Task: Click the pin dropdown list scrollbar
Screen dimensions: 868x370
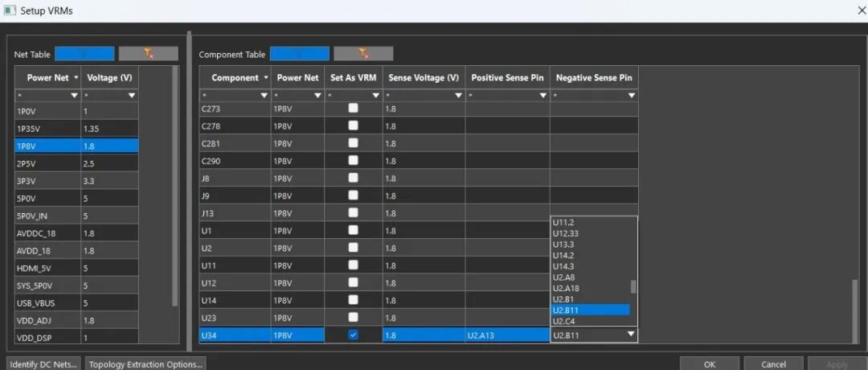Action: coord(633,286)
